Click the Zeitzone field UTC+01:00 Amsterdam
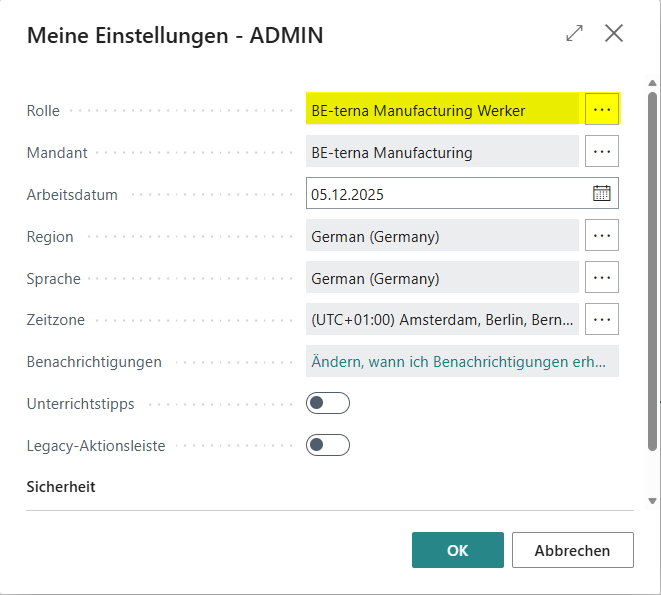661x595 pixels. tap(442, 319)
